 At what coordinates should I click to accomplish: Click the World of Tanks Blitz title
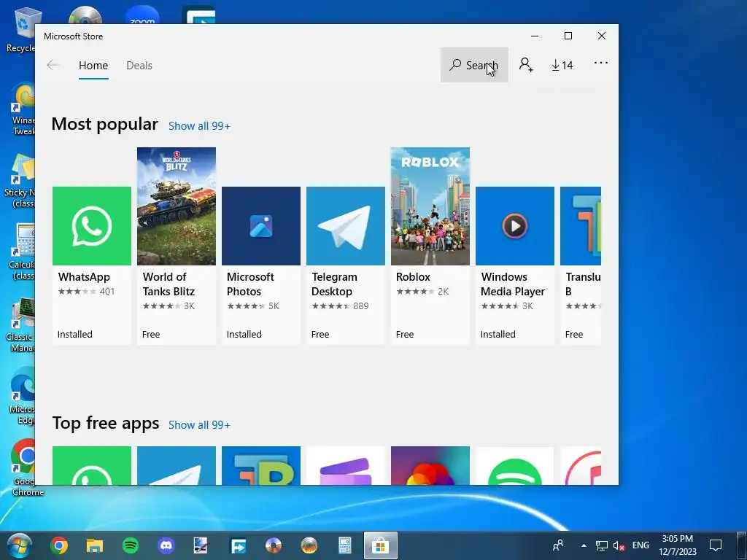pos(169,284)
